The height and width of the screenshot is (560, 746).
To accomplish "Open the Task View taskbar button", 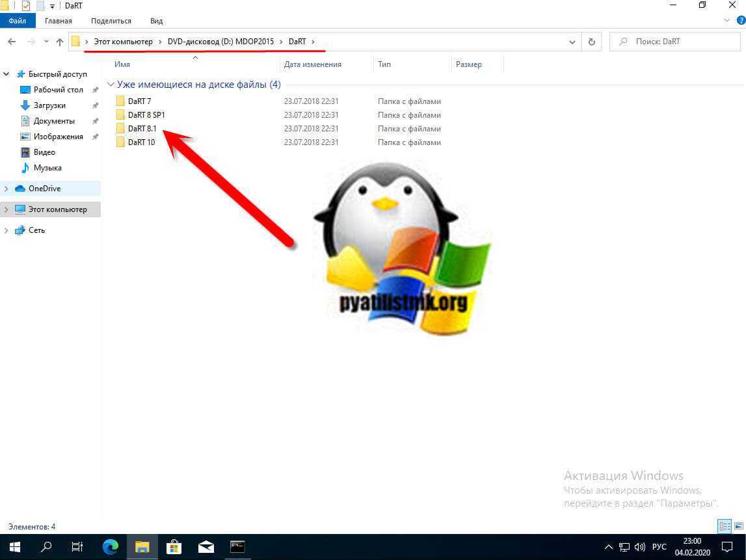I will click(77, 547).
